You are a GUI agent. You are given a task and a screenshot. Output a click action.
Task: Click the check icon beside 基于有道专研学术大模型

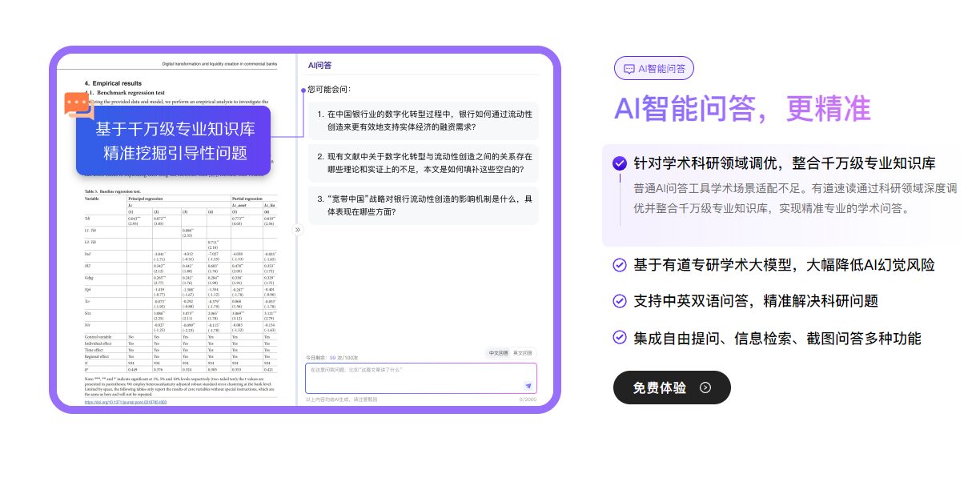[x=619, y=265]
